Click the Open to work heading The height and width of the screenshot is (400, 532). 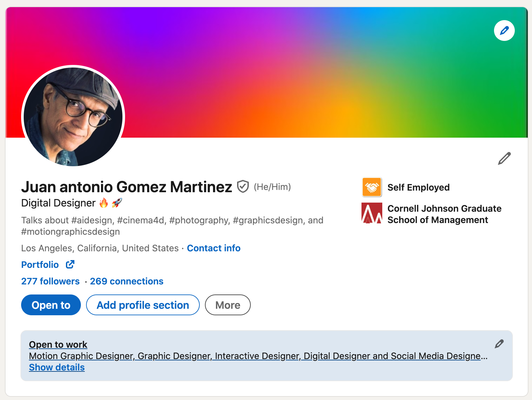pyautogui.click(x=58, y=344)
